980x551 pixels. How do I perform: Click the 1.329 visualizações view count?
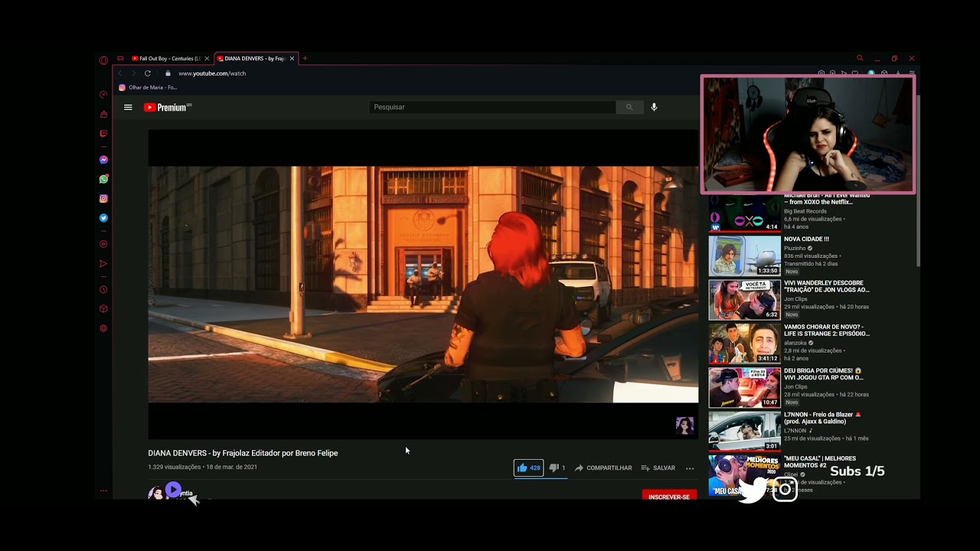pyautogui.click(x=175, y=467)
